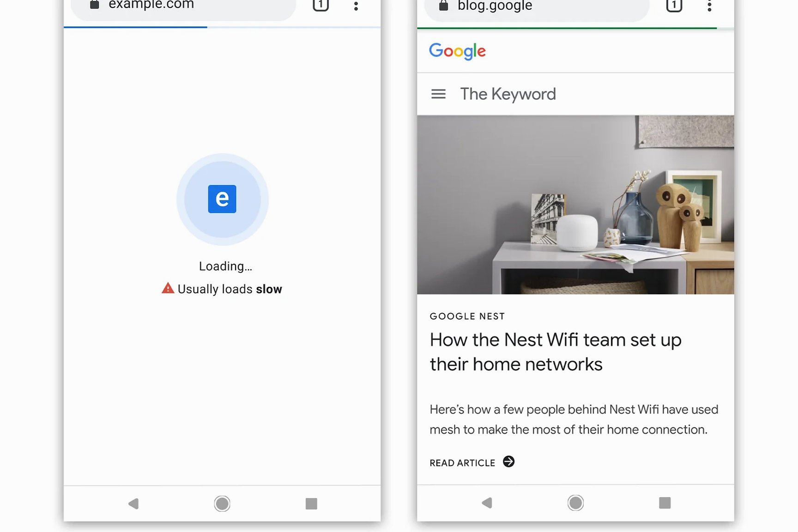The height and width of the screenshot is (532, 798).
Task: Open 'How the Nest Wifi team' headline
Action: tap(556, 352)
